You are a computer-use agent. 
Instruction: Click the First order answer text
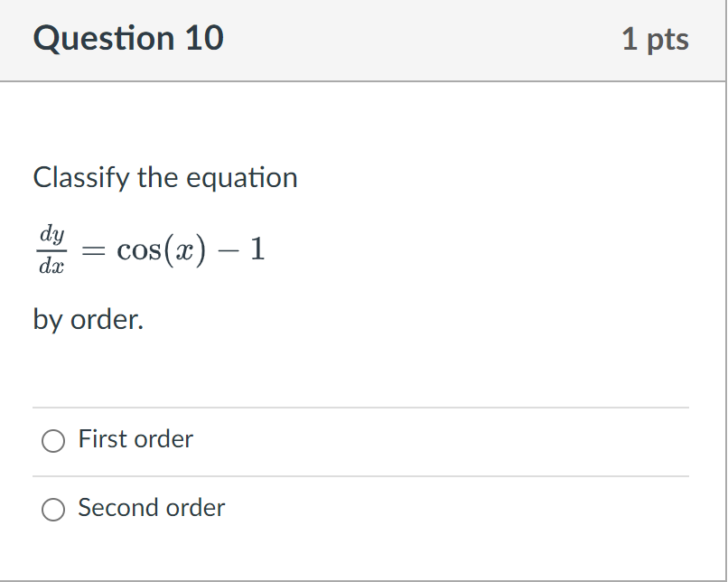(x=135, y=439)
